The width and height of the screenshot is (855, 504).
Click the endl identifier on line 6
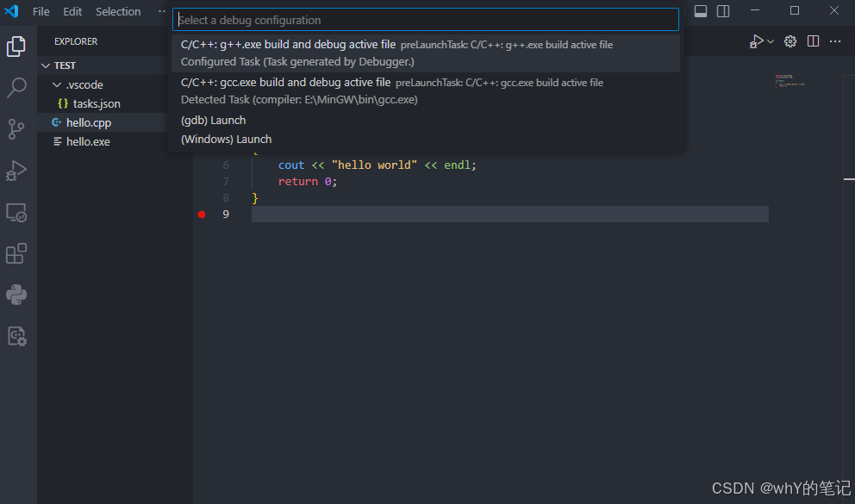(x=457, y=165)
